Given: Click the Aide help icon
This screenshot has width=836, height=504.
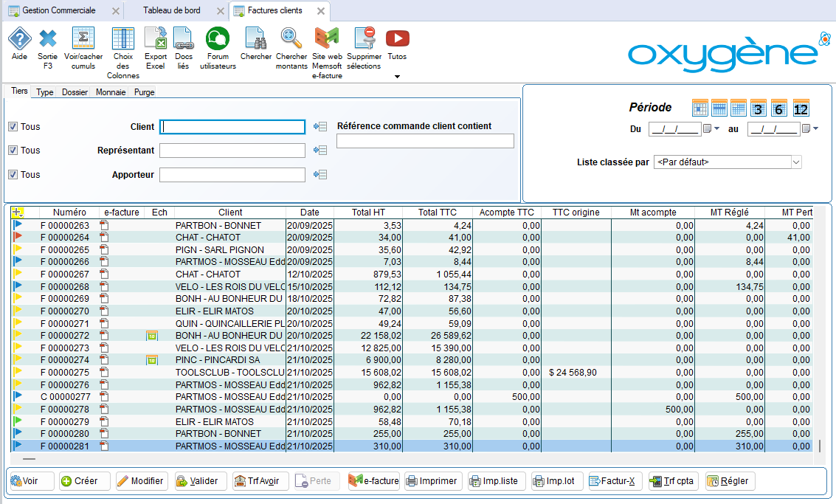Looking at the screenshot, I should [19, 39].
